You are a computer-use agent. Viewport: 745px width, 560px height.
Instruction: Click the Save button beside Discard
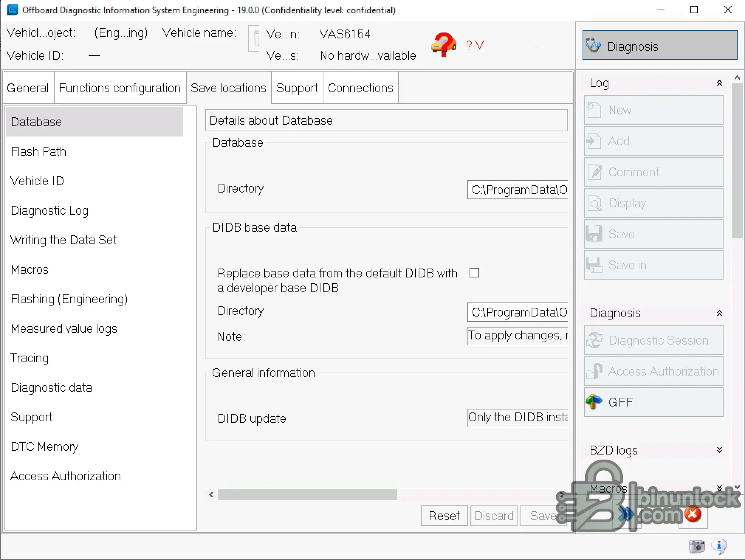(x=543, y=515)
